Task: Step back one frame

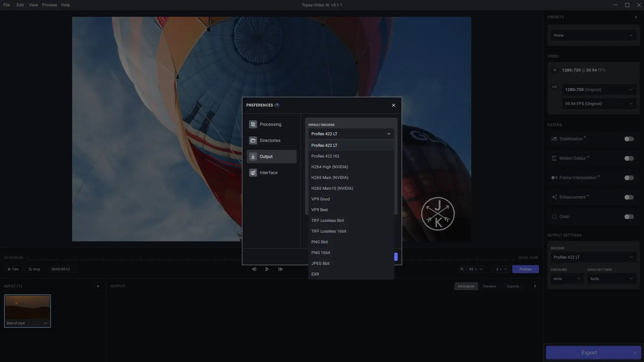Action: tap(254, 269)
